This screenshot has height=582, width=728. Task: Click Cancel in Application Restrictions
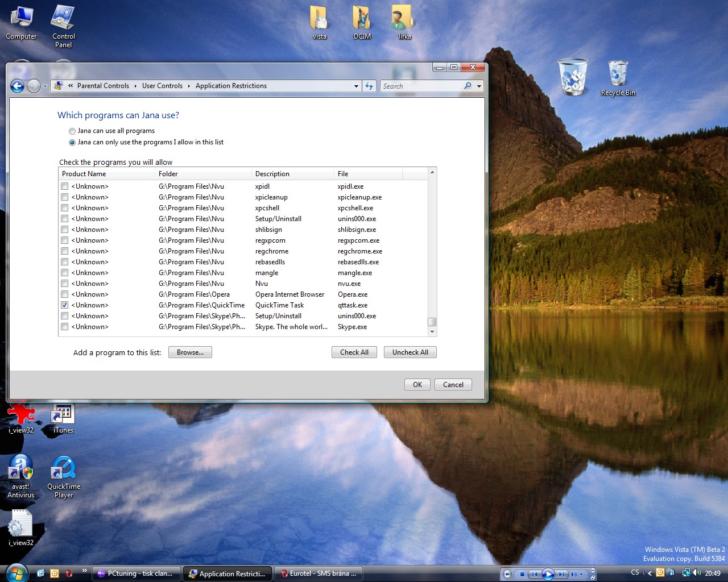point(453,385)
